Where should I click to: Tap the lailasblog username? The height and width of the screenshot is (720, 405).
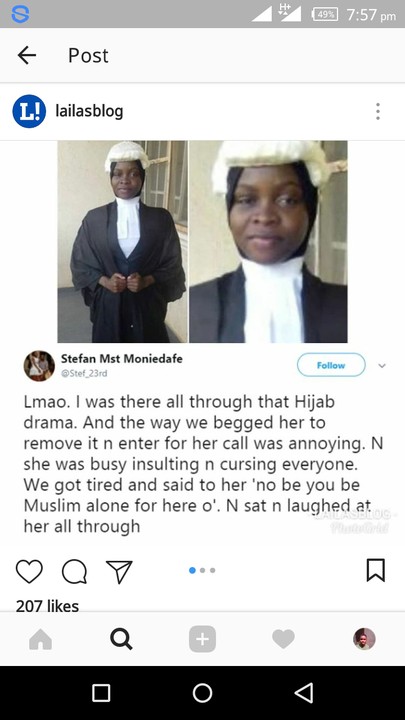tap(89, 111)
